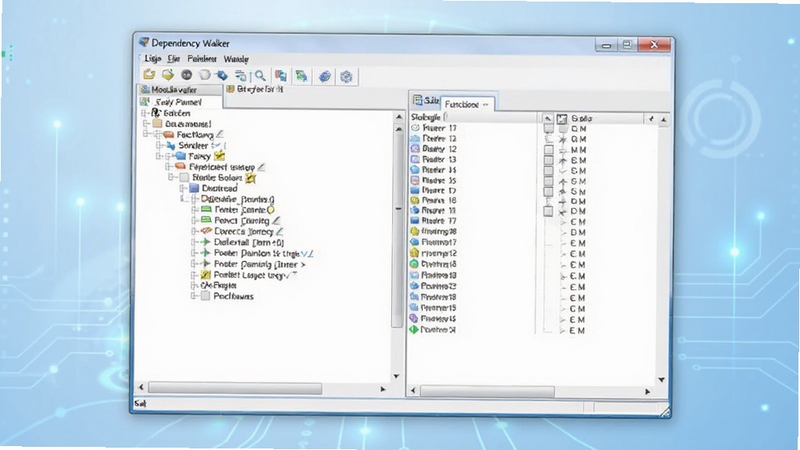800x450 pixels.
Task: Open the dropdown arrow on the Functions tab
Action: click(486, 104)
